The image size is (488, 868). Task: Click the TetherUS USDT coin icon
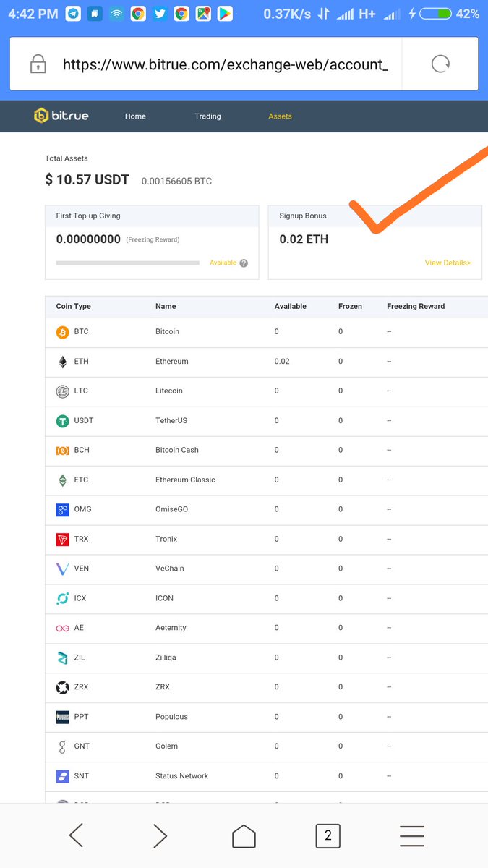tap(63, 421)
